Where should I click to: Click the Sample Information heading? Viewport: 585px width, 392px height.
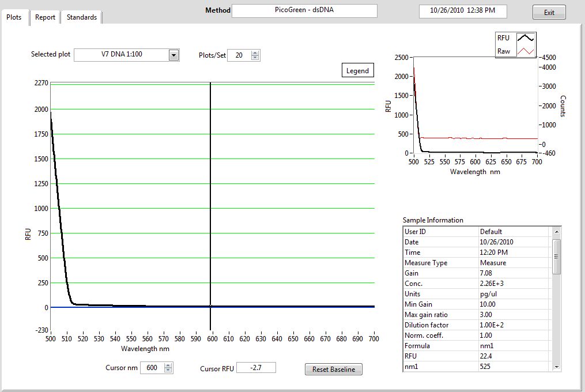pos(433,220)
